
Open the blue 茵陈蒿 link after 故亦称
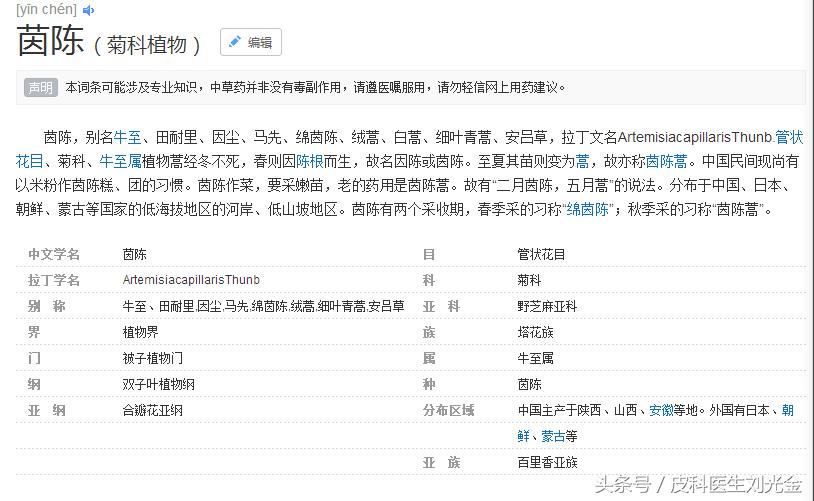coord(666,161)
